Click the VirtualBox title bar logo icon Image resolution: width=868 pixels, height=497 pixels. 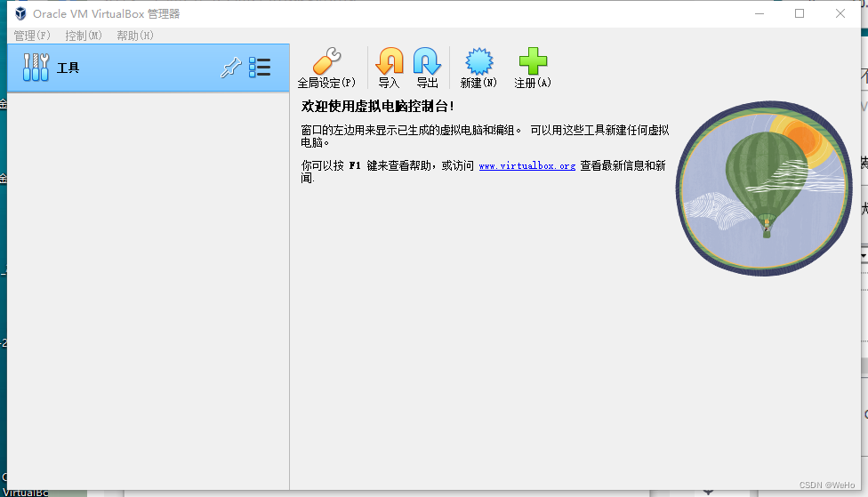coord(20,13)
